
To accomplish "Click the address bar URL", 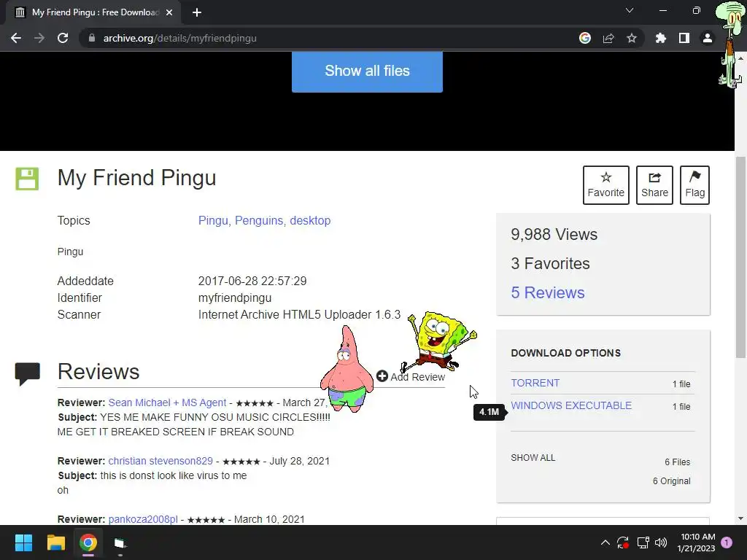I will [x=180, y=38].
